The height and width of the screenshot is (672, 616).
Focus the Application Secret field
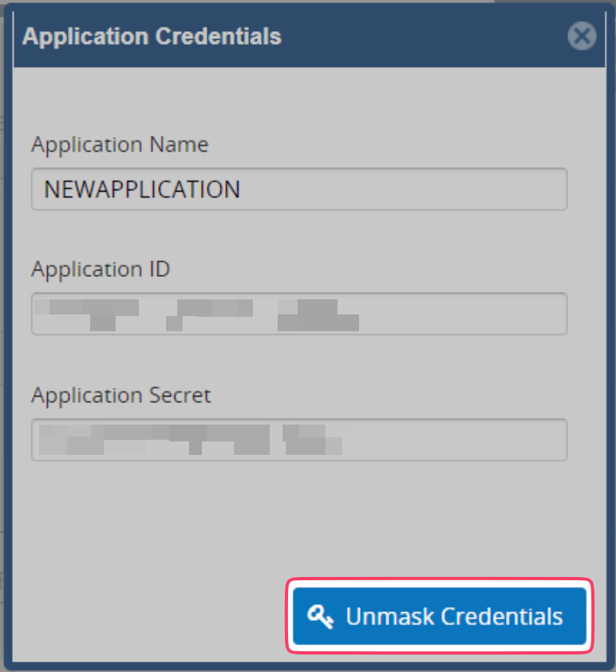299,440
